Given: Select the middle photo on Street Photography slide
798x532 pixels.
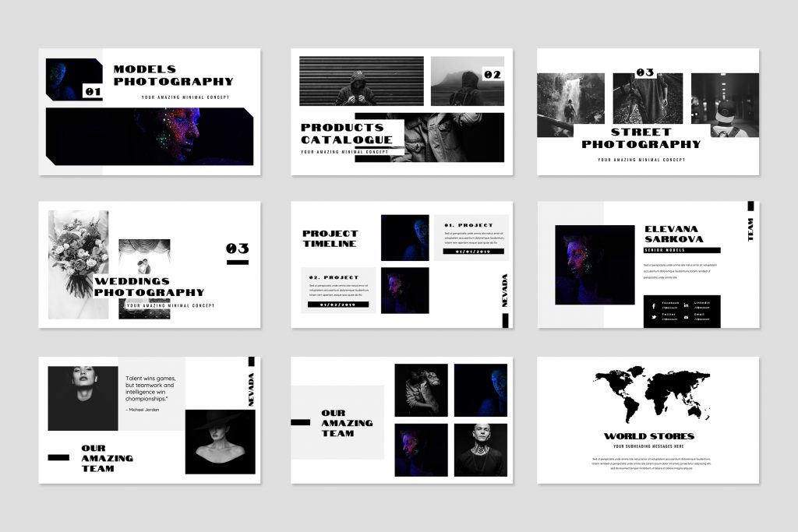Looking at the screenshot, I should pyautogui.click(x=648, y=99).
